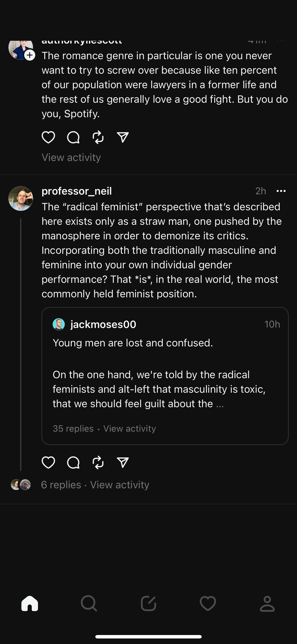Comment on the romance genre post
Image resolution: width=297 pixels, height=644 pixels.
73,137
